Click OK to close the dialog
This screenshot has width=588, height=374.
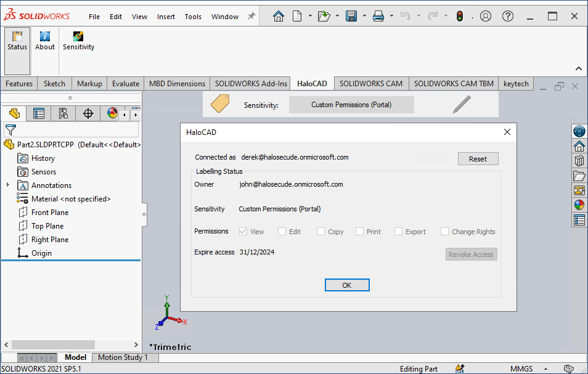[x=346, y=285]
